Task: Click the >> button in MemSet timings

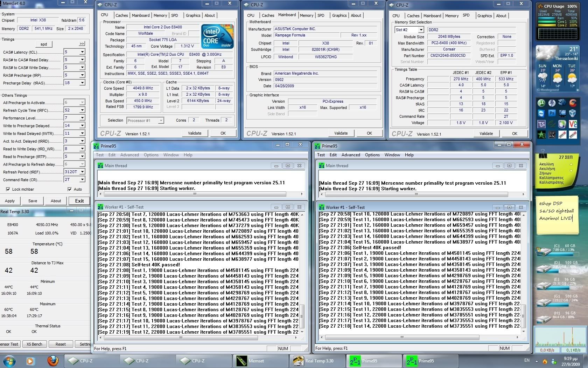Action: 82,44
